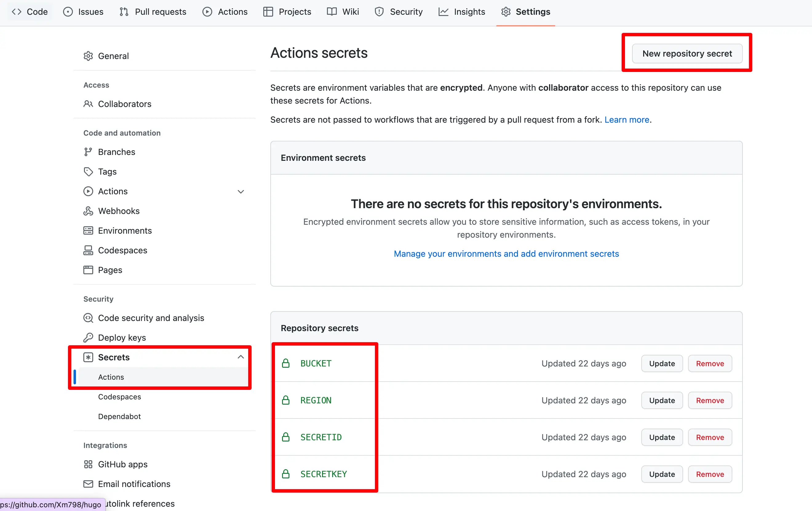Image resolution: width=812 pixels, height=511 pixels.
Task: Open Manage your environments link
Action: [506, 254]
